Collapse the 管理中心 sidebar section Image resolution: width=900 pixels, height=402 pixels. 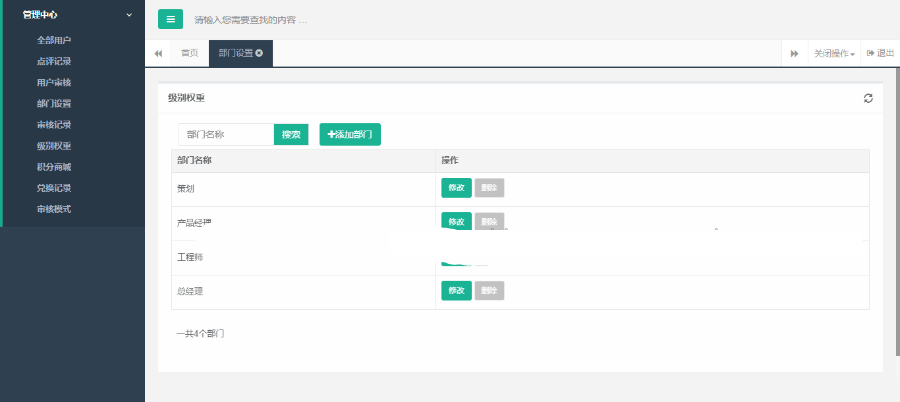pyautogui.click(x=129, y=14)
